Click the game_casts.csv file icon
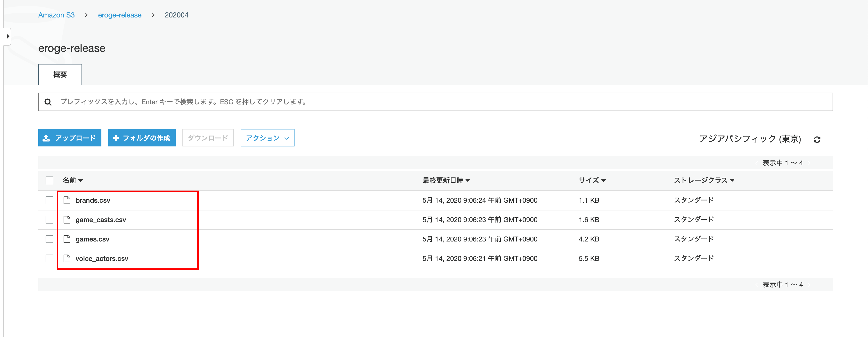 coord(67,220)
